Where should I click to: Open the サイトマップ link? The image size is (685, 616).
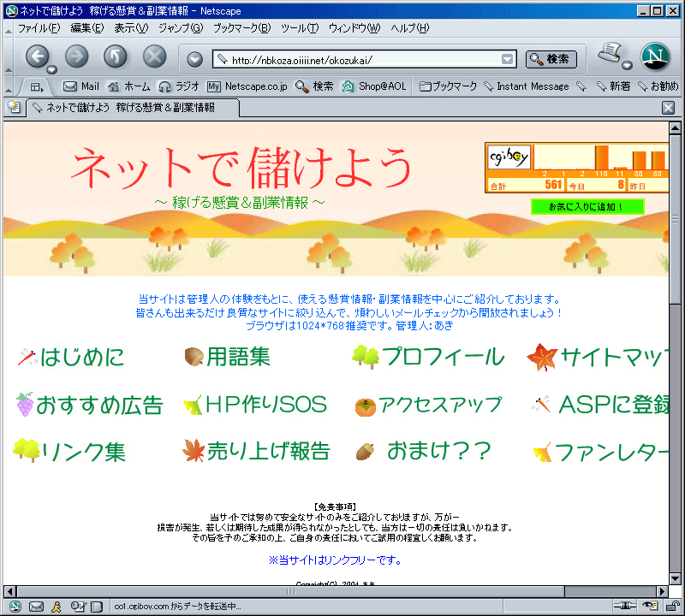[x=598, y=357]
